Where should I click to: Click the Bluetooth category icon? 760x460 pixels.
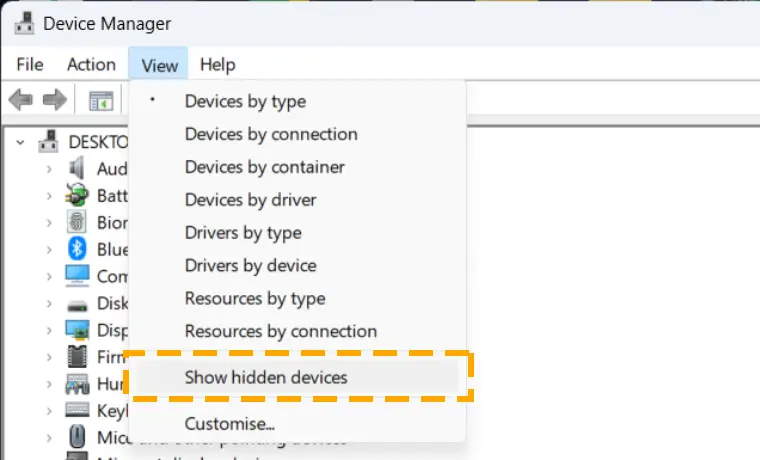77,249
